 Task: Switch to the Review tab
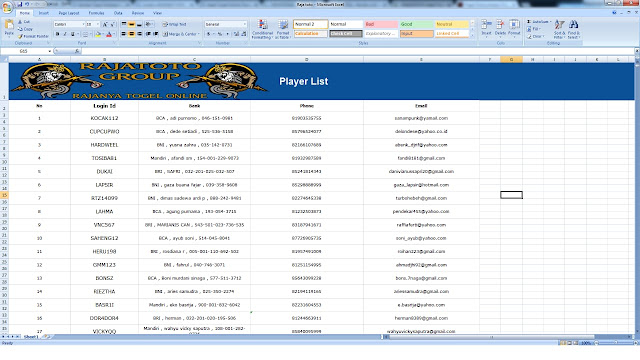pos(138,13)
